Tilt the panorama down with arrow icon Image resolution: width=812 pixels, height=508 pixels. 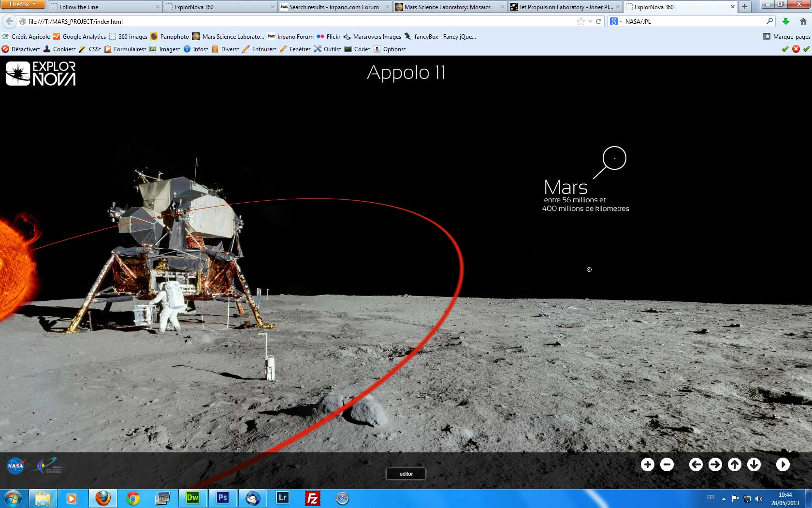click(x=754, y=464)
